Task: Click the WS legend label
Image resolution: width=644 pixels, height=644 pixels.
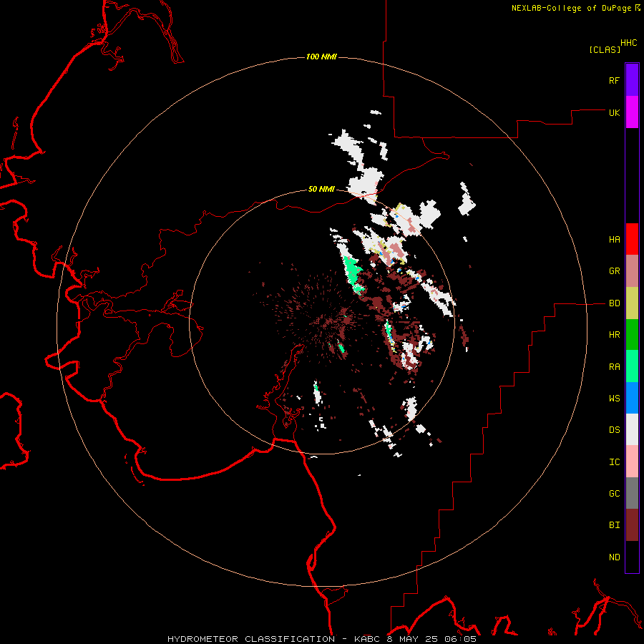Action: point(614,398)
